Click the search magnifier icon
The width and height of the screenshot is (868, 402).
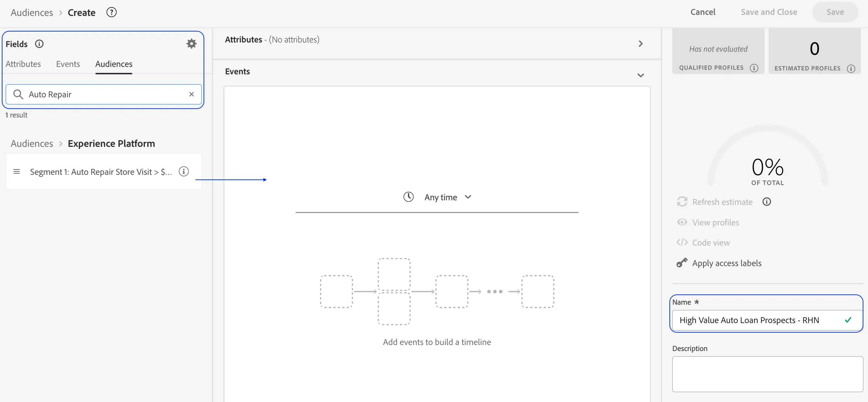coord(18,94)
